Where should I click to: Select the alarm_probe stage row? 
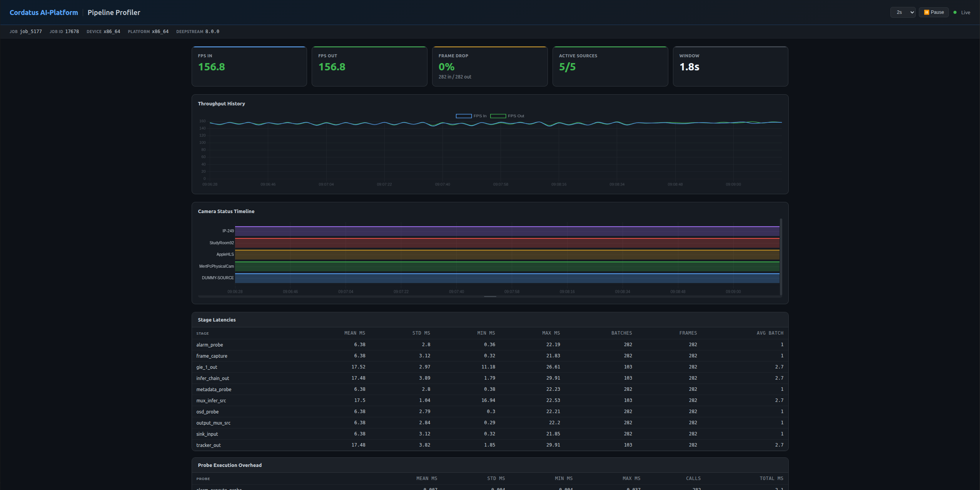[490, 345]
